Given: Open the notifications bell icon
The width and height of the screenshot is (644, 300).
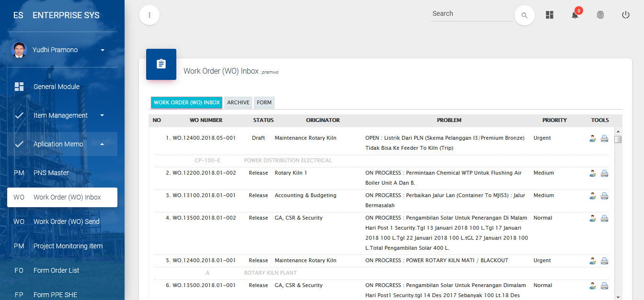Looking at the screenshot, I should point(575,15).
